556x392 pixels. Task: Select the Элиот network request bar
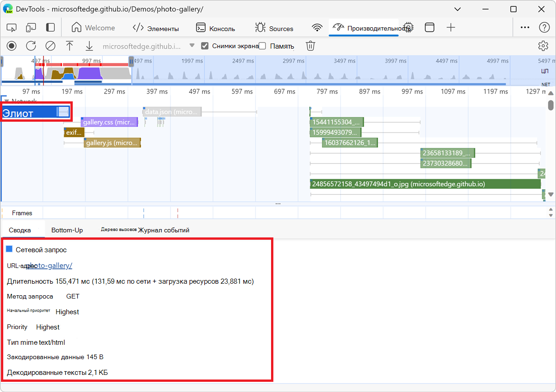pos(36,112)
